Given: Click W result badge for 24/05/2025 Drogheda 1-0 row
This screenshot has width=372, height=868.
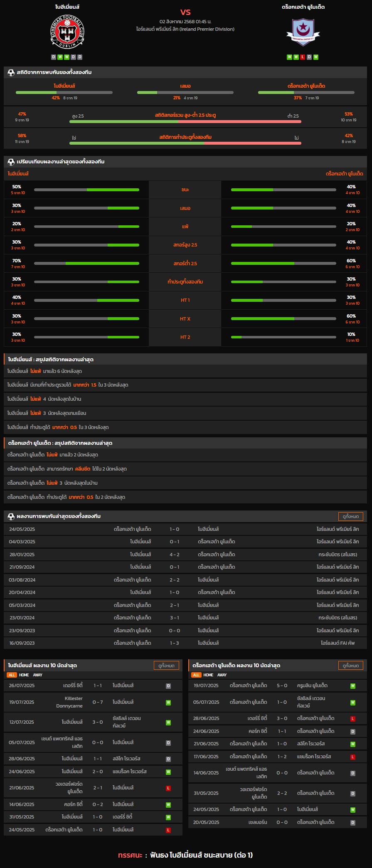Looking at the screenshot, I should 353,810.
